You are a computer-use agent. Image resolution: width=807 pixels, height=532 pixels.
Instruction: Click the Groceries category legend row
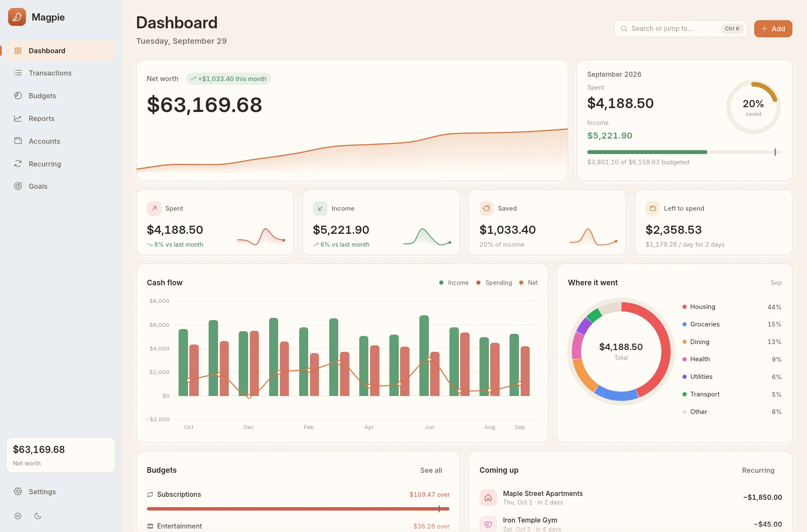[732, 324]
